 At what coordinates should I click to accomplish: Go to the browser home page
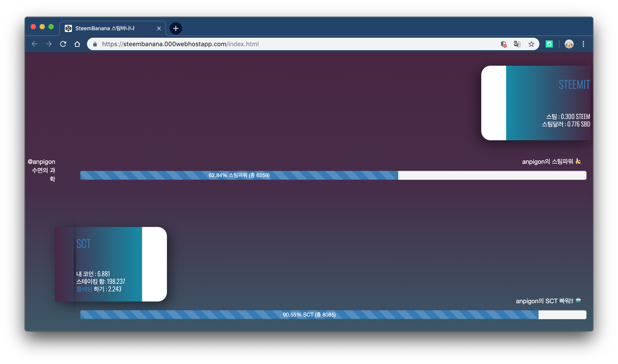[x=77, y=44]
